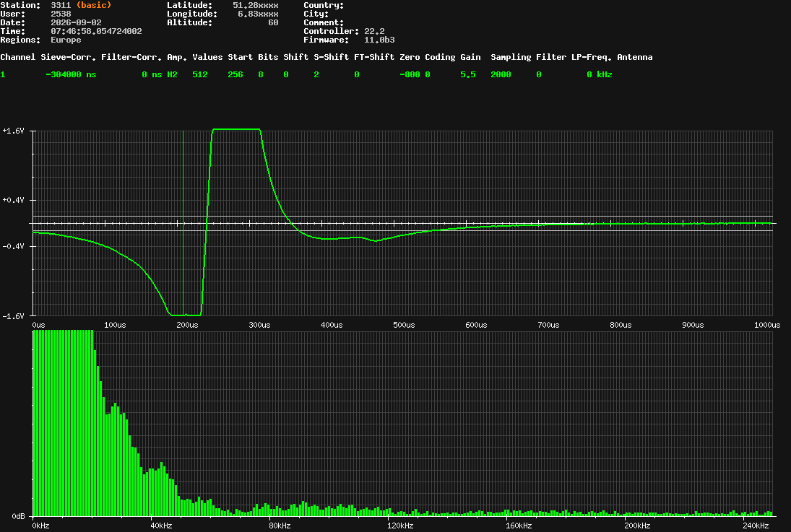Click the Antenna column header
The height and width of the screenshot is (532, 791).
point(635,57)
